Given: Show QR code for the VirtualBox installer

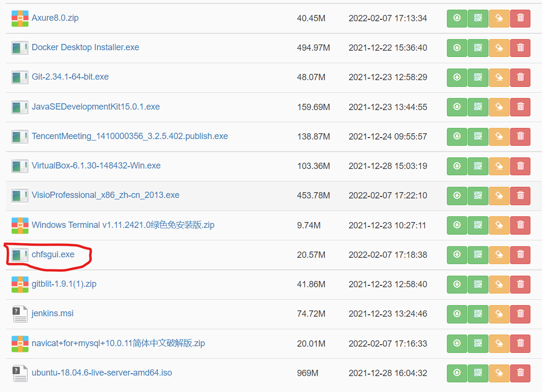Looking at the screenshot, I should tap(478, 166).
